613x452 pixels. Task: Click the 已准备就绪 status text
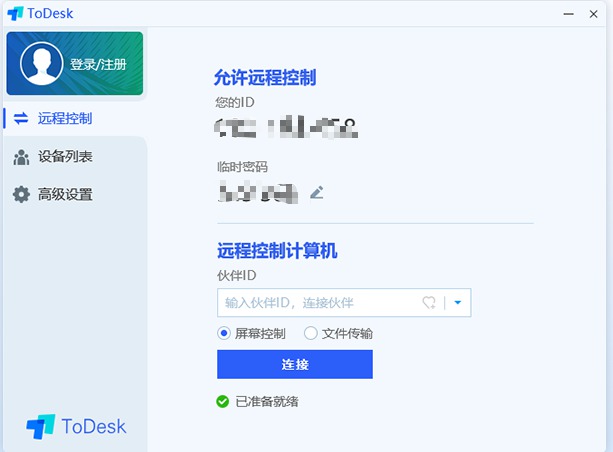coord(267,402)
